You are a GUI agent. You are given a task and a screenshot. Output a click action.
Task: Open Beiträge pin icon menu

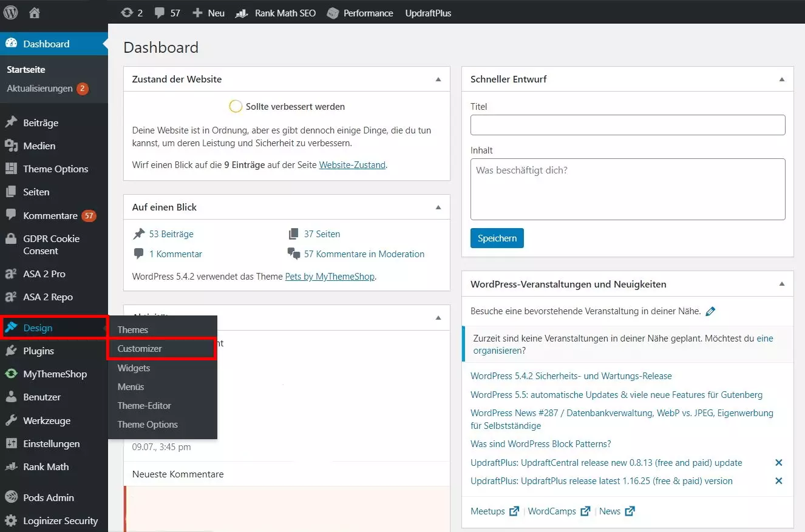pyautogui.click(x=54, y=123)
